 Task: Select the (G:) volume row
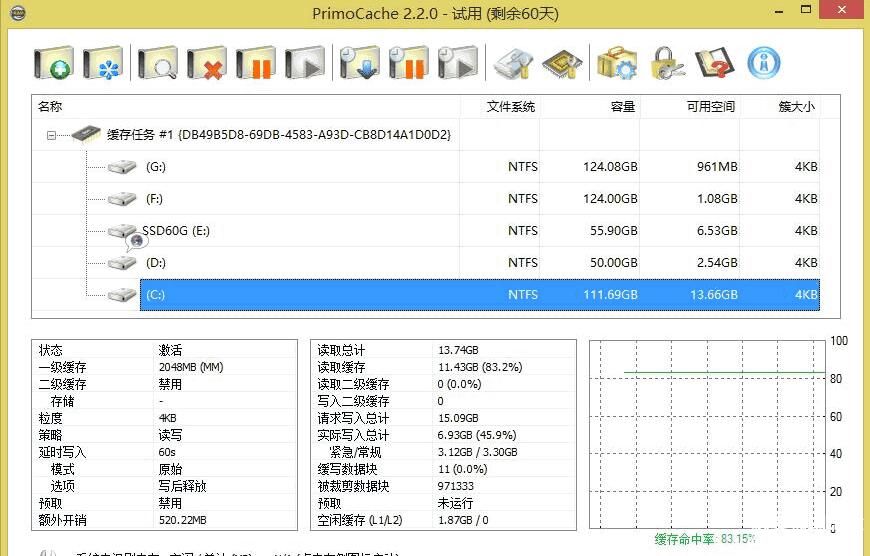click(x=425, y=166)
